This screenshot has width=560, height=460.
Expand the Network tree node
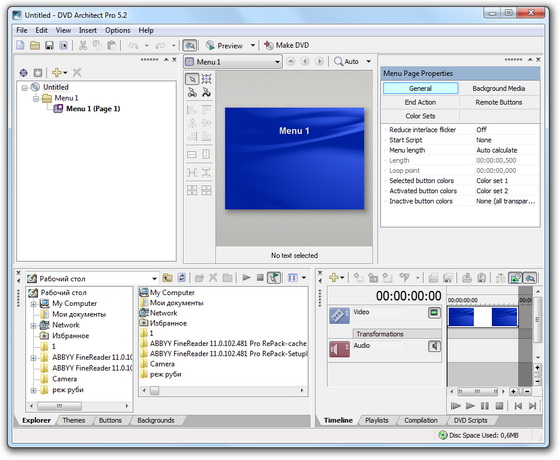tap(33, 326)
